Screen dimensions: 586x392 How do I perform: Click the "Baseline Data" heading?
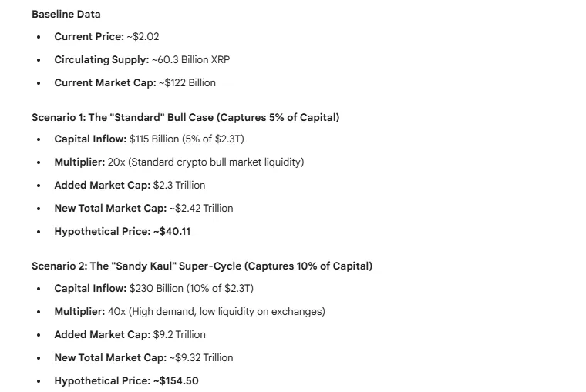(x=66, y=14)
